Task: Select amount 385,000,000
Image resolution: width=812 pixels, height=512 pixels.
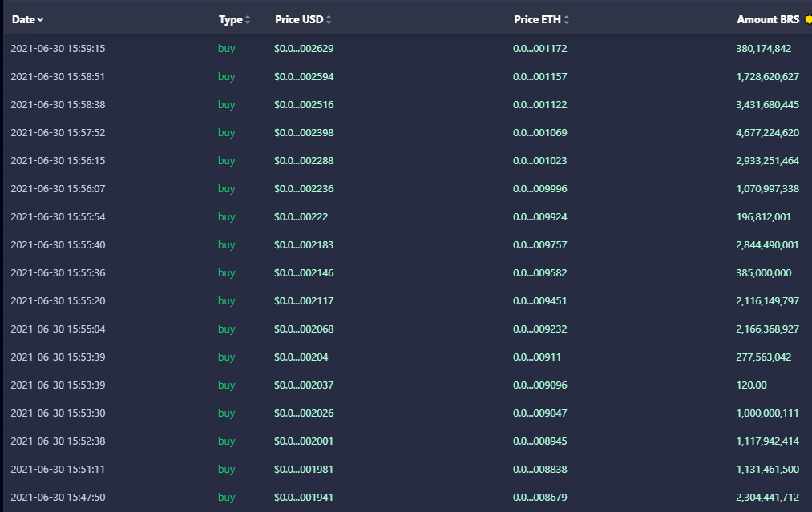Action: tap(764, 272)
